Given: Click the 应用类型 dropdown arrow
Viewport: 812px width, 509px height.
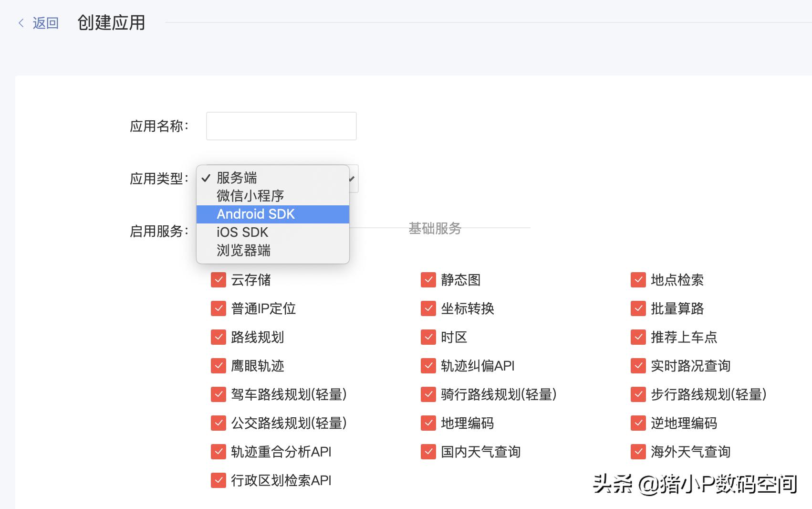Looking at the screenshot, I should [x=352, y=179].
